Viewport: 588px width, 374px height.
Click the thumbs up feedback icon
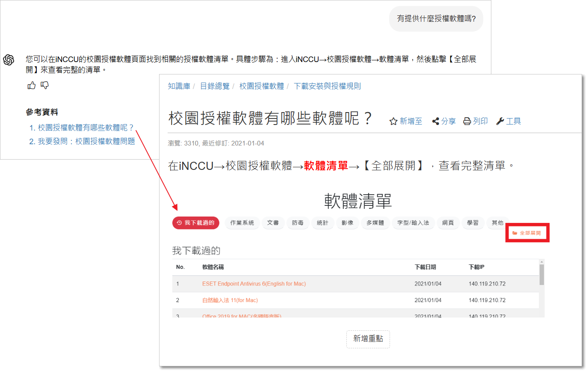tap(32, 86)
